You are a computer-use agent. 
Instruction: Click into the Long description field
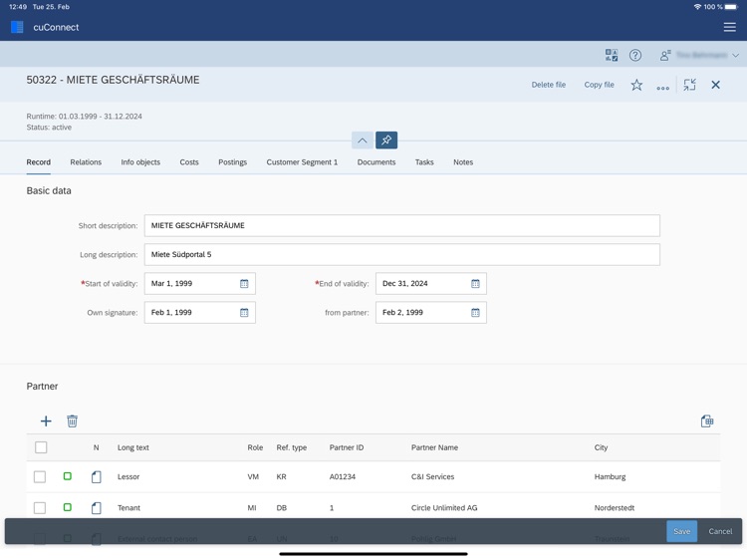(402, 254)
